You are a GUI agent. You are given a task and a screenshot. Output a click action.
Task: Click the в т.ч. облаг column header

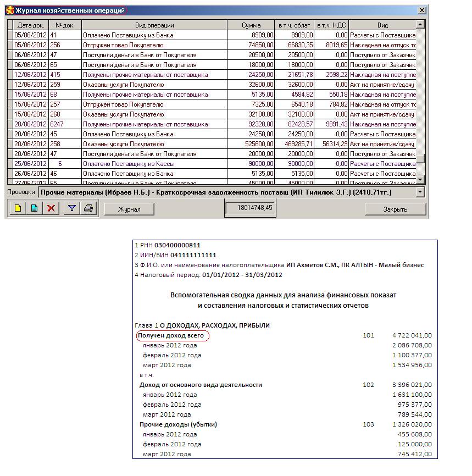(x=295, y=25)
